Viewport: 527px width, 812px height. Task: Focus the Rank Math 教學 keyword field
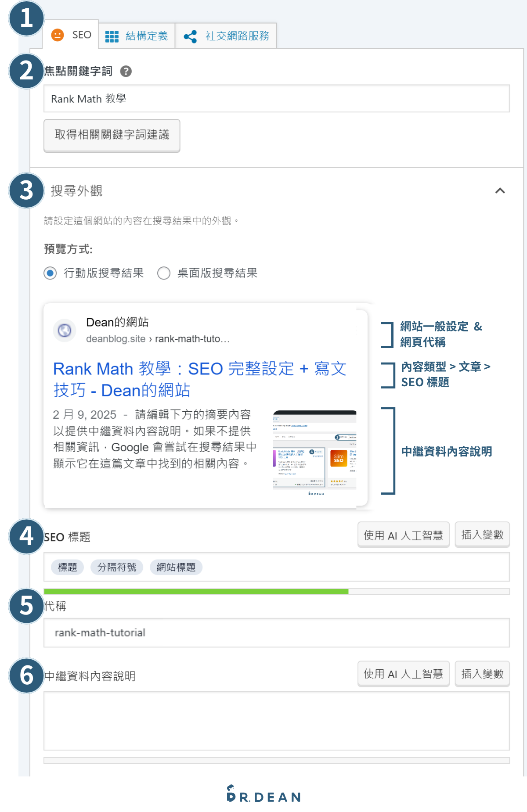277,99
